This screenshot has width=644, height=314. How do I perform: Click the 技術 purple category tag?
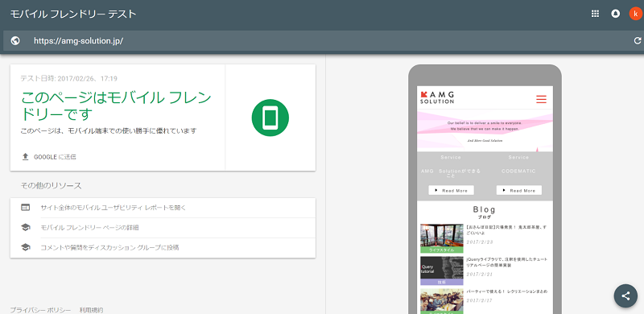pyautogui.click(x=441, y=283)
